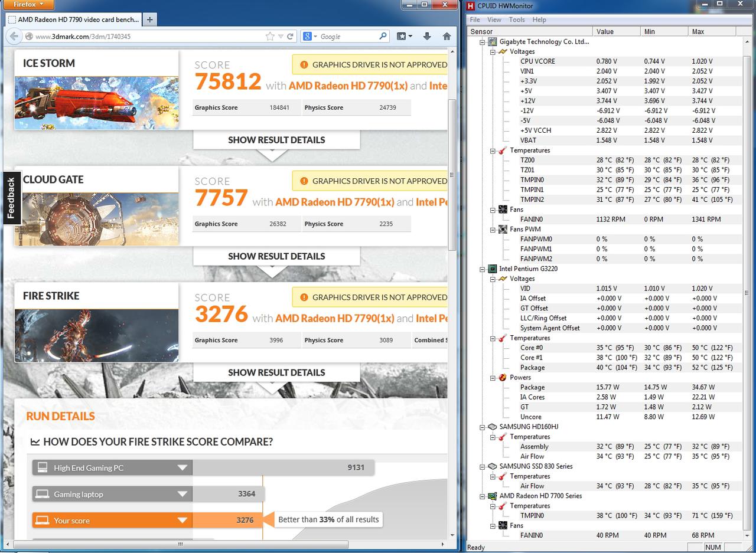The image size is (756, 553).
Task: Open the Firefox bookmarks menu icon
Action: click(x=404, y=36)
